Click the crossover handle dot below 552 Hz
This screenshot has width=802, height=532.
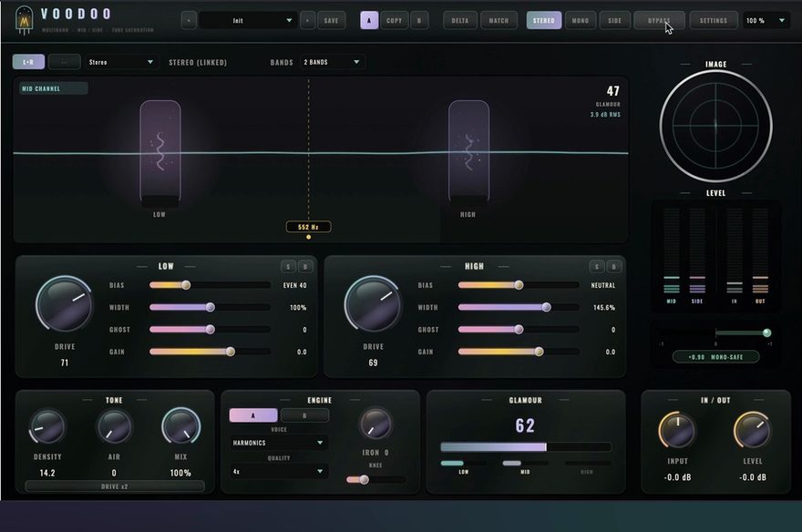tap(308, 237)
